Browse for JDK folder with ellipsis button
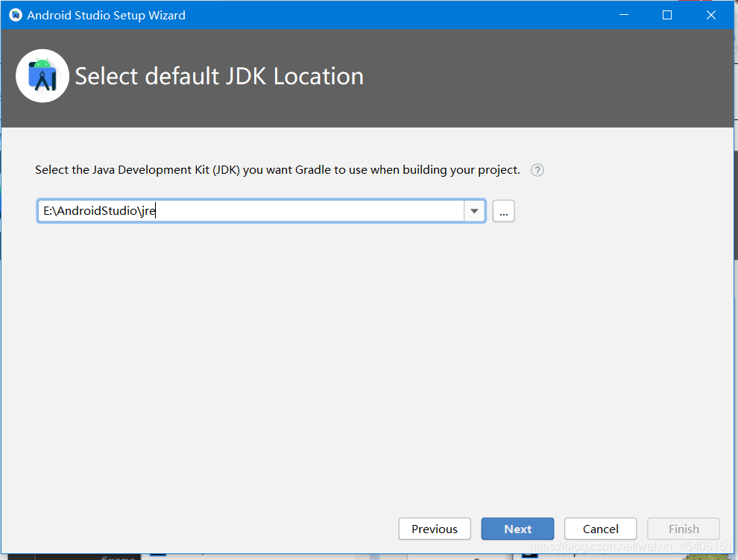 (x=504, y=211)
